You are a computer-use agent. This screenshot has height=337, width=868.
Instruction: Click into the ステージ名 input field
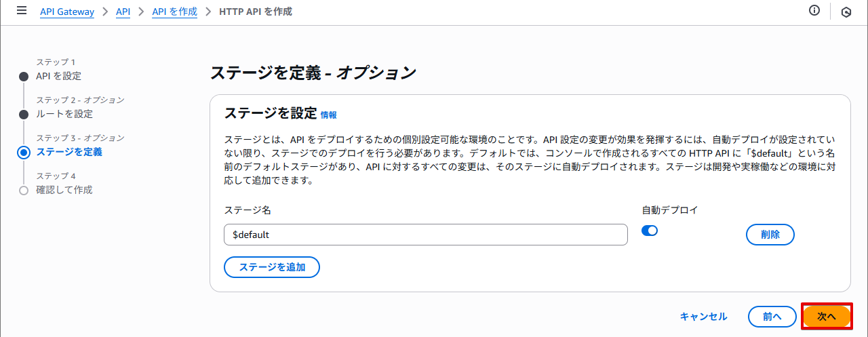coord(426,235)
